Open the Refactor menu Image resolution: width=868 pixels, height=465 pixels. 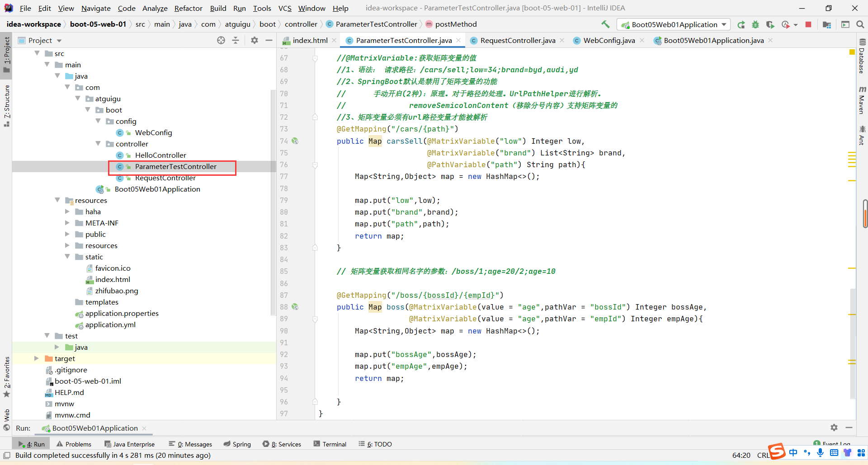click(188, 8)
